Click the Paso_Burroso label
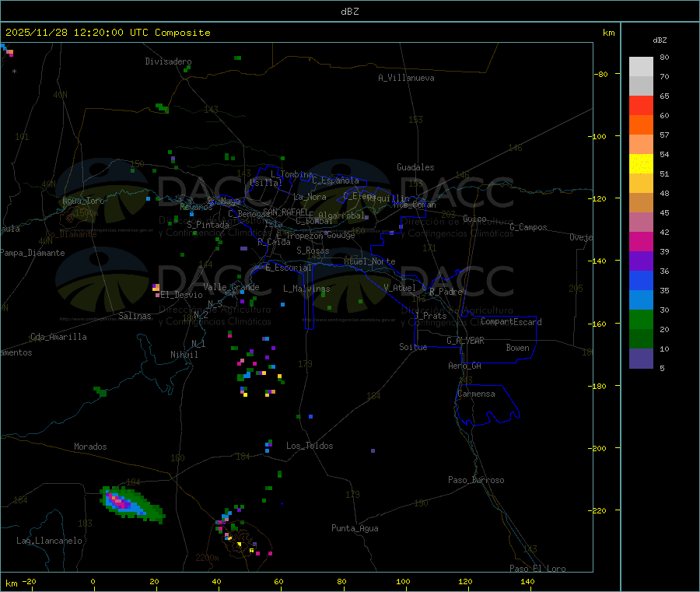700x592 pixels. pos(476,480)
